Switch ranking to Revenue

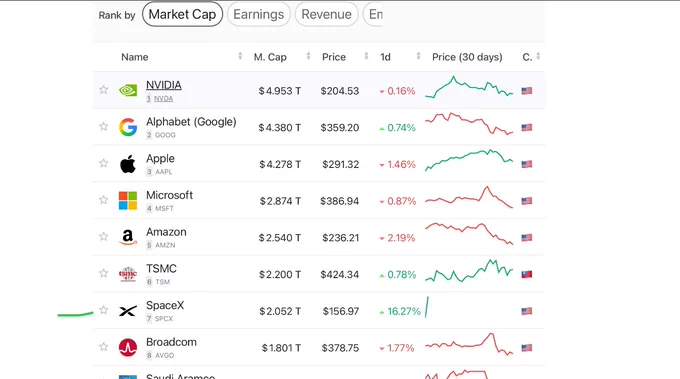click(x=327, y=14)
